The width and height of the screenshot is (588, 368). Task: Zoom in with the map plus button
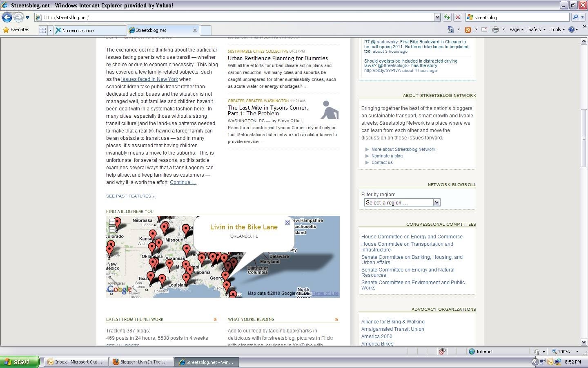pyautogui.click(x=112, y=222)
